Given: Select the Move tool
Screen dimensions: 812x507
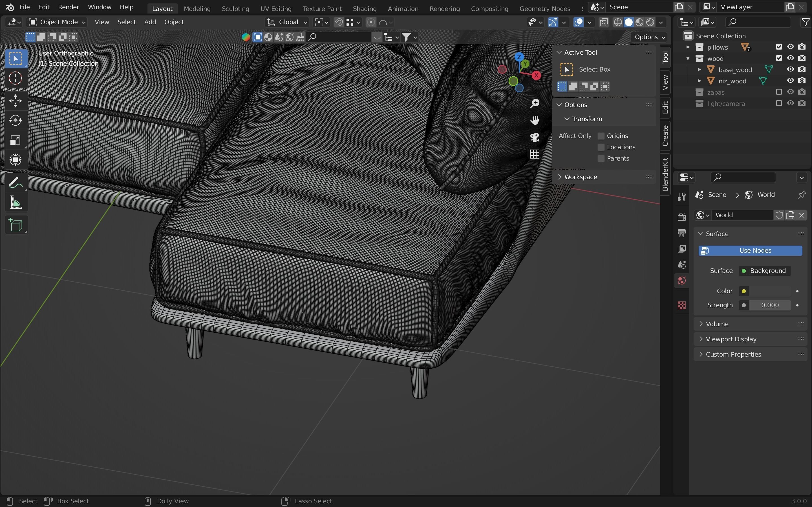Looking at the screenshot, I should tap(16, 101).
